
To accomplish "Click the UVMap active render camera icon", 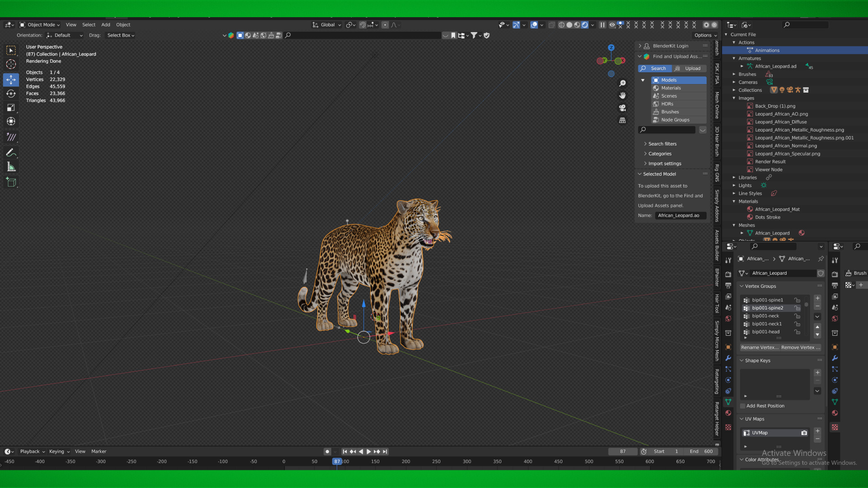I will pyautogui.click(x=804, y=433).
